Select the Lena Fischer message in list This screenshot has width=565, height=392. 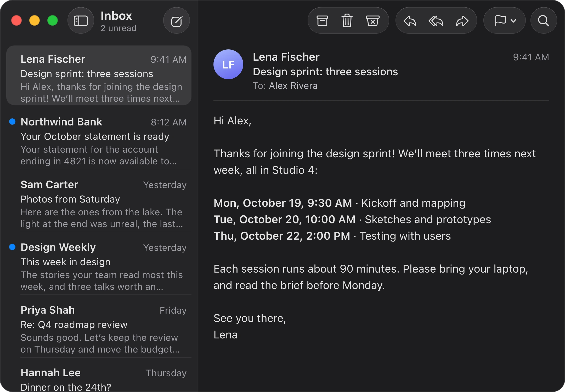click(99, 75)
